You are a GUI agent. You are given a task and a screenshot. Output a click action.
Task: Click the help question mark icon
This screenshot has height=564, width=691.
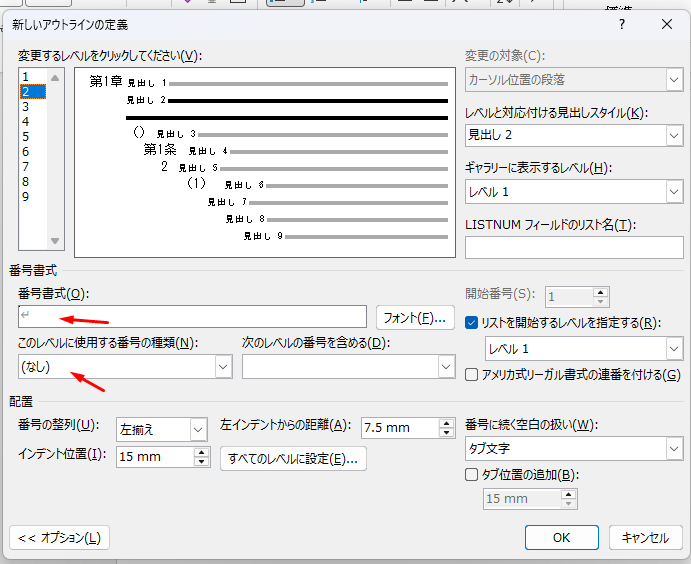tap(621, 23)
